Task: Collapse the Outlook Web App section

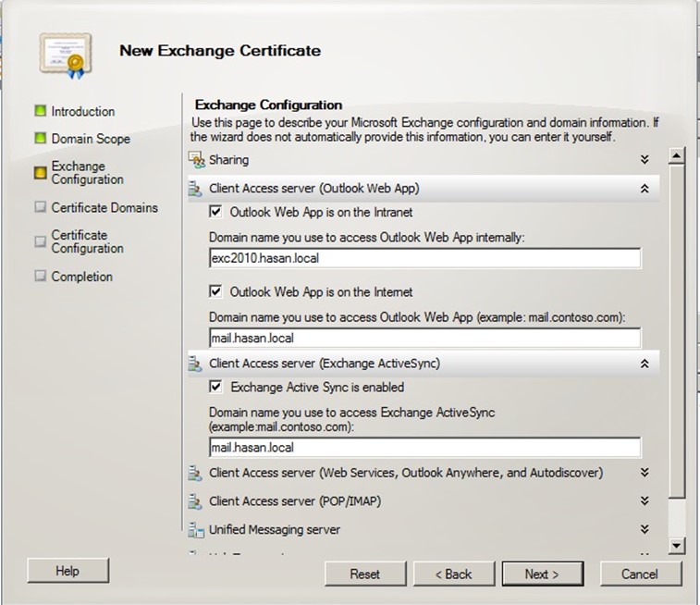Action: tap(645, 189)
